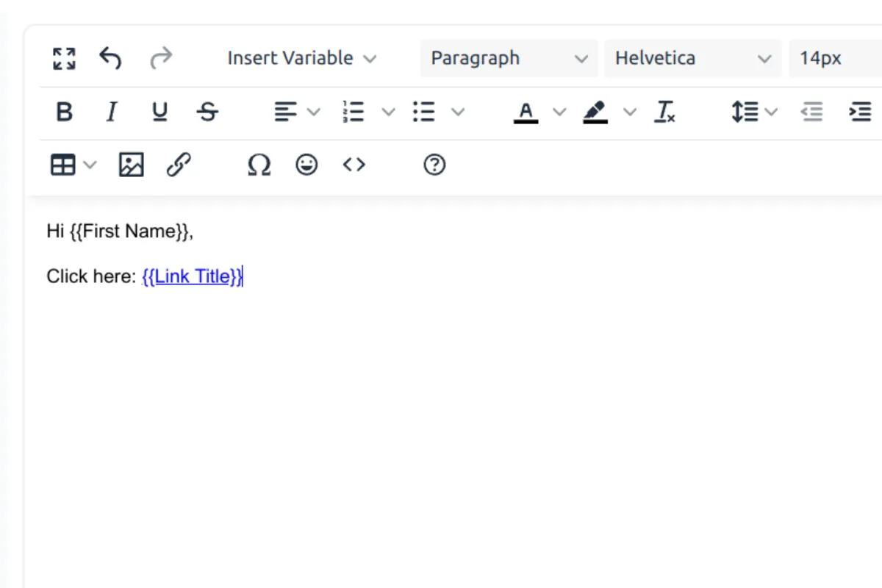Toggle bold formatting
Viewport: 882px width, 588px height.
pos(64,112)
